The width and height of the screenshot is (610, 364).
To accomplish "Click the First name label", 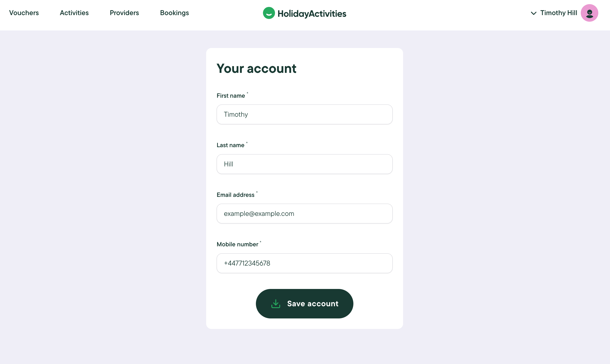I will [x=231, y=96].
